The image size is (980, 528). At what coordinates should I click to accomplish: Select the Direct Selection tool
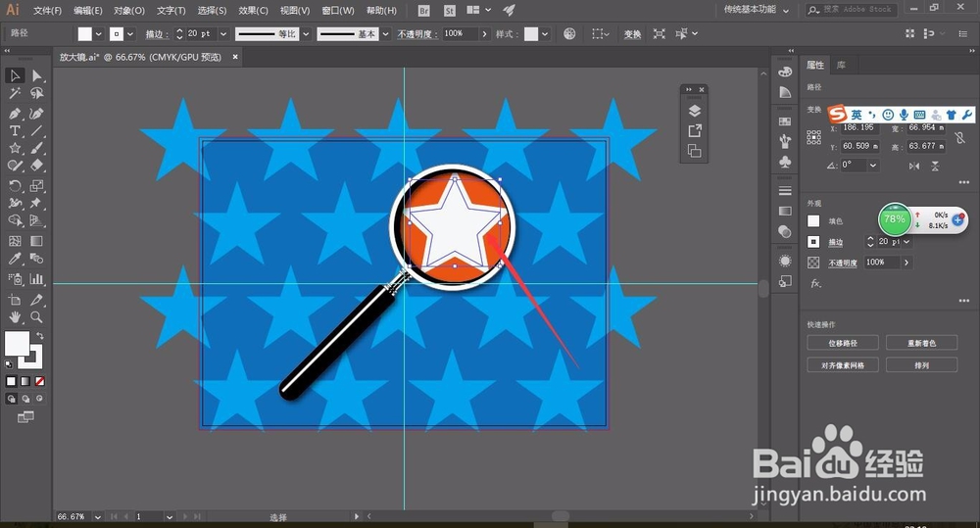[37, 75]
